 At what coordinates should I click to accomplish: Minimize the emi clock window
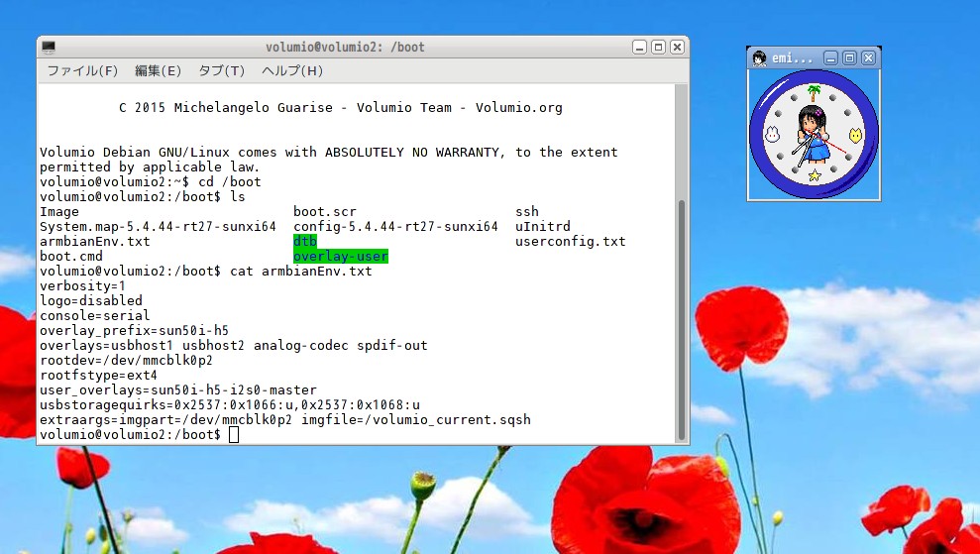click(x=831, y=58)
